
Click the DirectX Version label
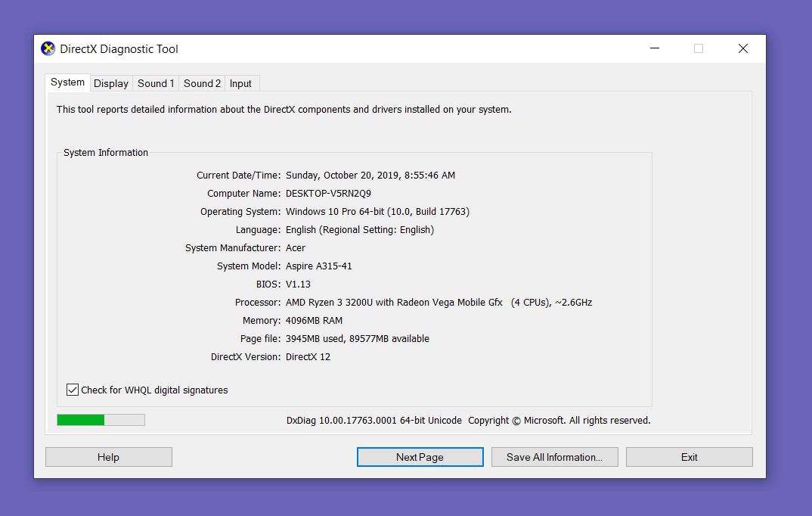[x=246, y=356]
